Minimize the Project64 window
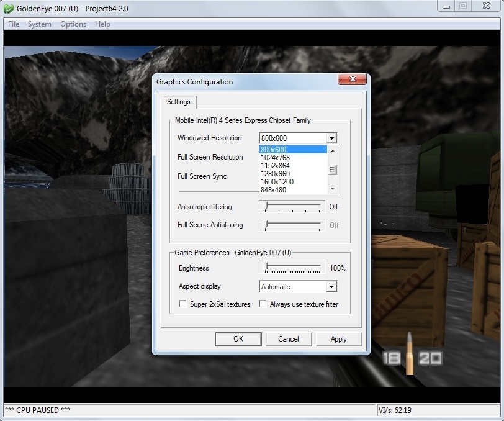504x421 pixels. [x=446, y=6]
